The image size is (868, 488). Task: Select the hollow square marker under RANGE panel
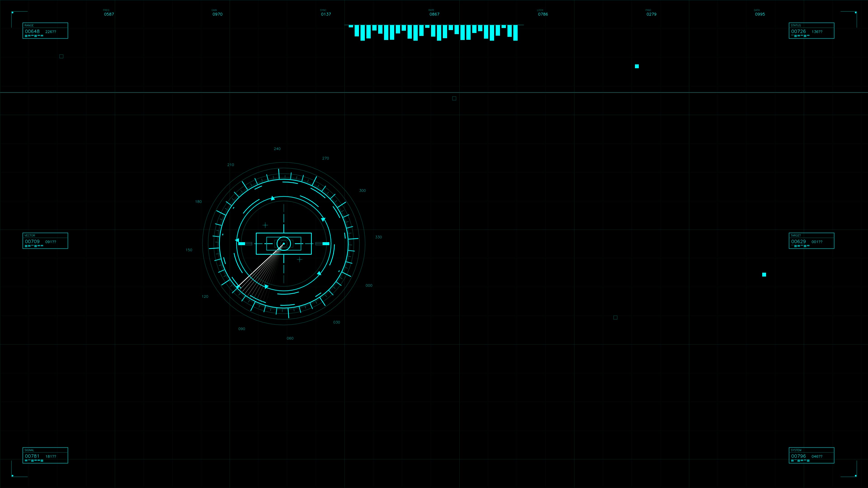tap(61, 56)
